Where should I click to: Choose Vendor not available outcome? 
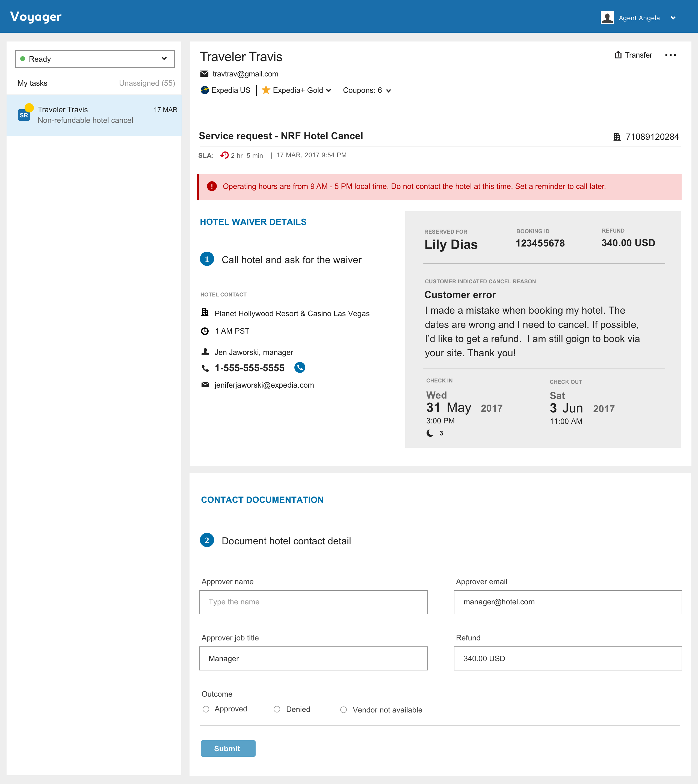click(x=344, y=710)
